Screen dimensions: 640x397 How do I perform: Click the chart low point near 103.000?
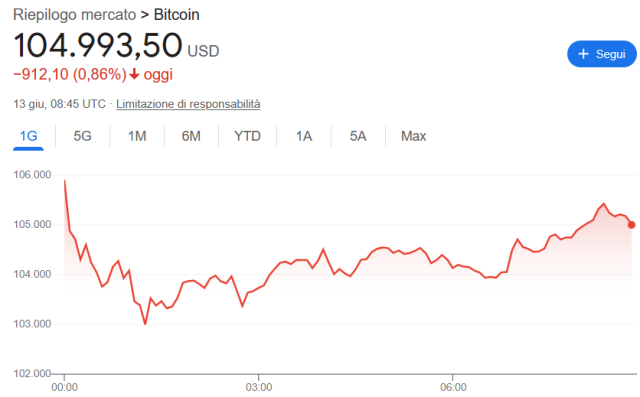pos(145,324)
